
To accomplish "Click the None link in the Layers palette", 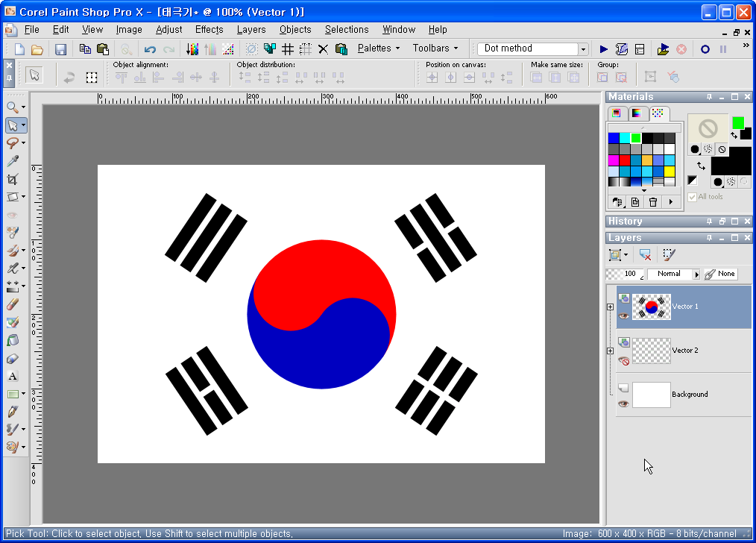I will [726, 274].
